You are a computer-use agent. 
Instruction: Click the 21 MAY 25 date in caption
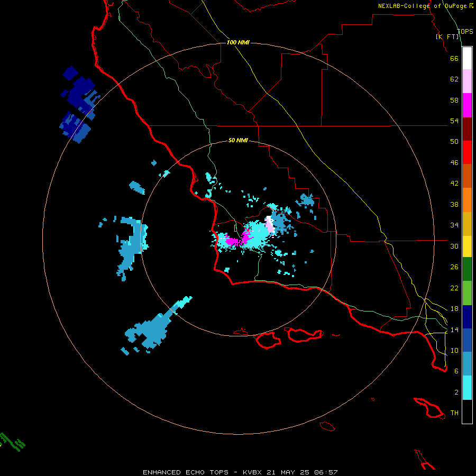pyautogui.click(x=288, y=472)
